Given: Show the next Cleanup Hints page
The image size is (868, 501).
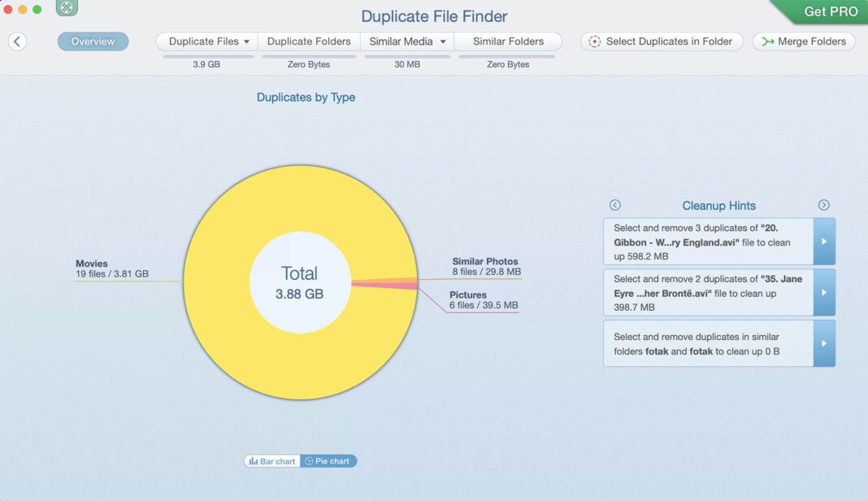Looking at the screenshot, I should point(823,205).
